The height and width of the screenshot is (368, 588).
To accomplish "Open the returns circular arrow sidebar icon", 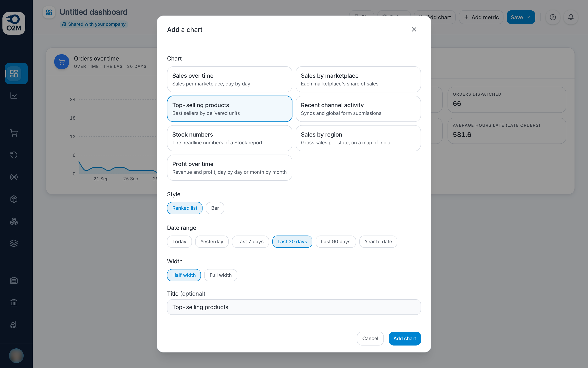I will coord(14,155).
